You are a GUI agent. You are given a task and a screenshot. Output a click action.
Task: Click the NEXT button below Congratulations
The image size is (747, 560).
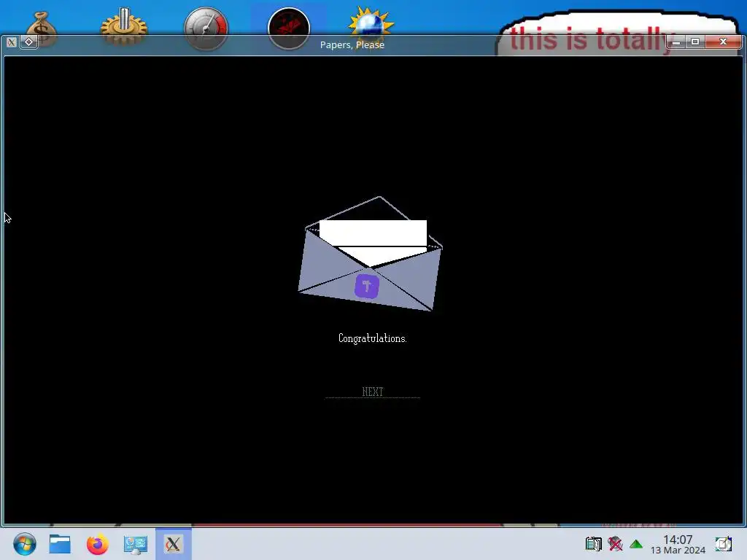point(373,392)
